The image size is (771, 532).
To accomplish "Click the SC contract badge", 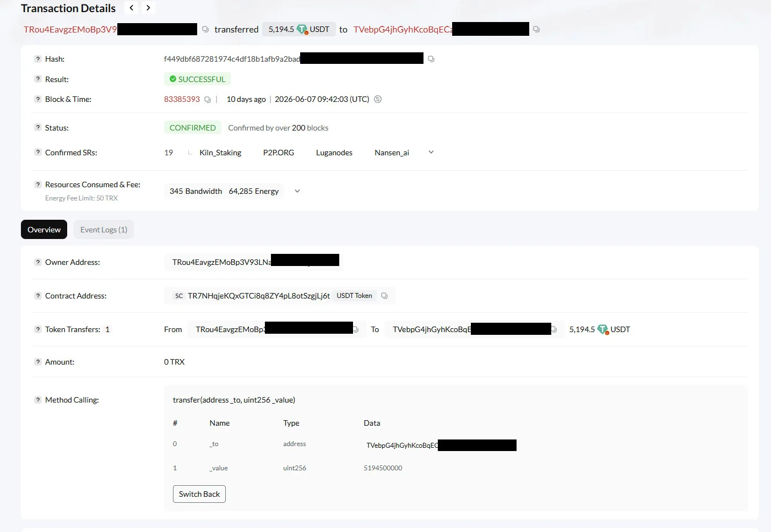I will tap(179, 296).
